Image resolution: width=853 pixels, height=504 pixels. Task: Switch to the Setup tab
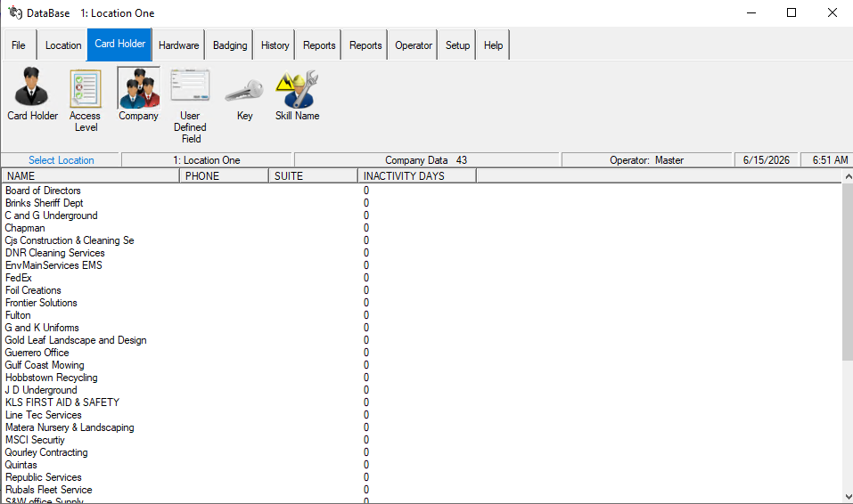click(457, 45)
